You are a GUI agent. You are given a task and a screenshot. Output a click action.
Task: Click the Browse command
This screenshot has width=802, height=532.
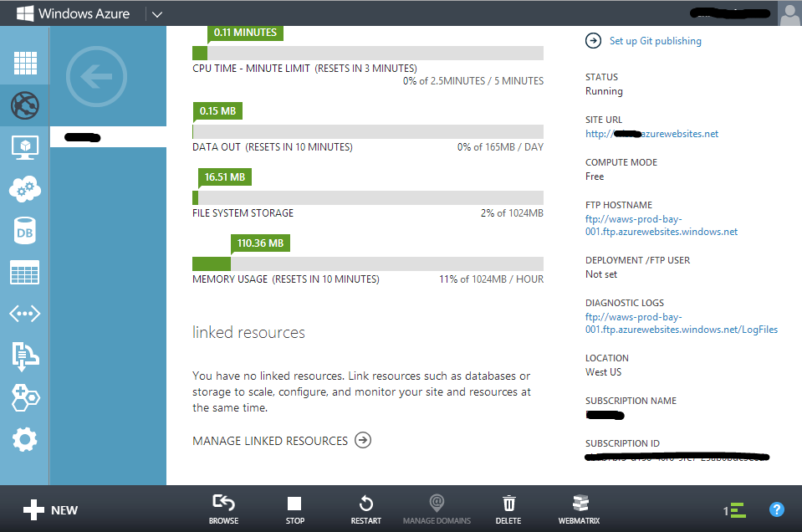click(223, 510)
